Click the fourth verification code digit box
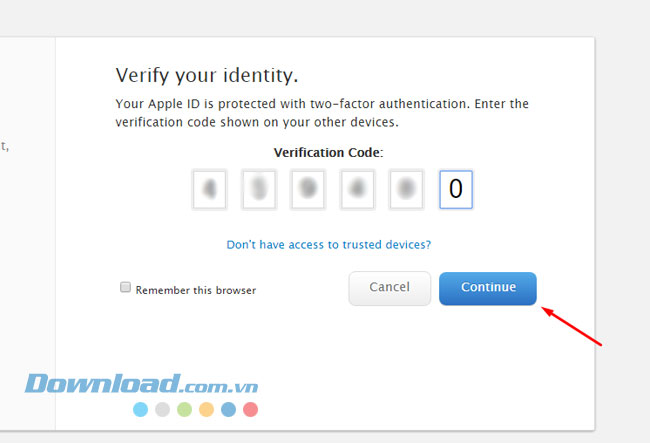650x443 pixels. point(357,189)
